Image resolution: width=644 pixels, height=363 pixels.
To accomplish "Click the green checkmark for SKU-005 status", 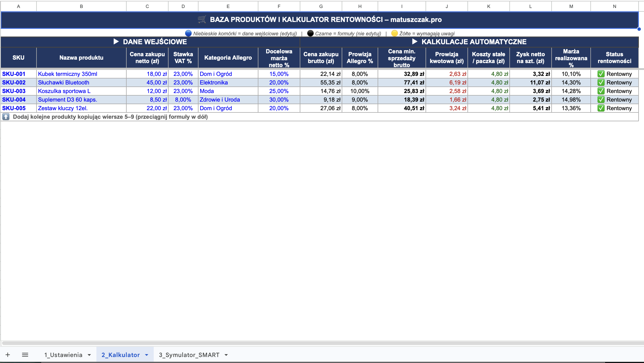I will point(601,108).
